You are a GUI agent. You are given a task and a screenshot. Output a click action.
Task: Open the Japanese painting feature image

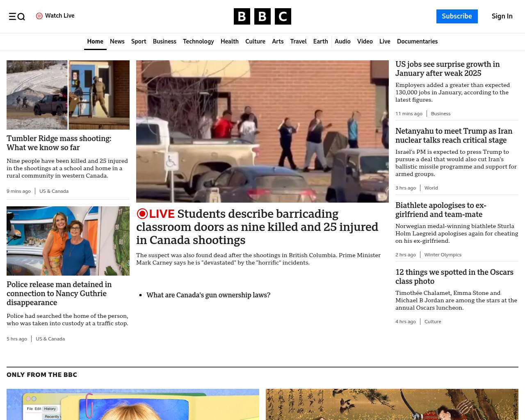pyautogui.click(x=392, y=404)
